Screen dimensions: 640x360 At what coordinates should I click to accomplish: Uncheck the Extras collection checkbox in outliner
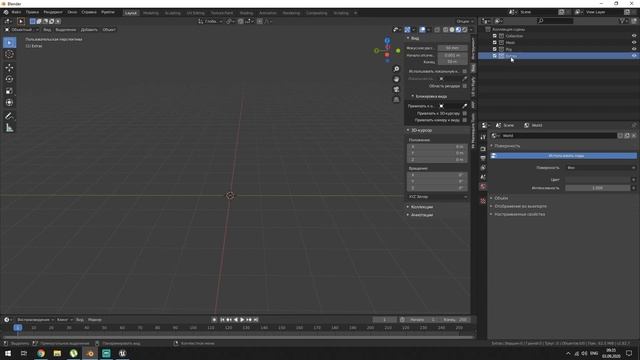495,56
